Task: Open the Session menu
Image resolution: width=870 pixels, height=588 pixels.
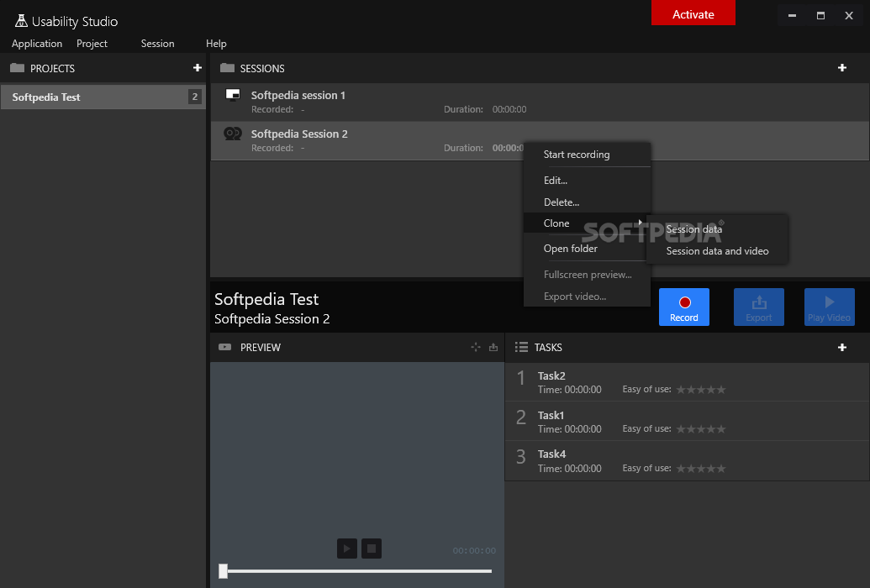Action: pos(157,44)
